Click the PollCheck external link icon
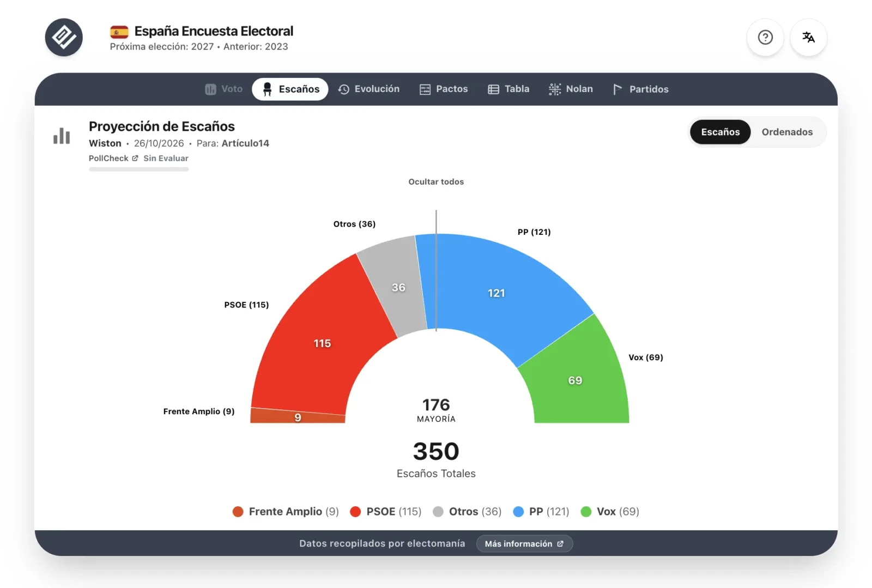This screenshot has height=588, width=872. pyautogui.click(x=135, y=158)
